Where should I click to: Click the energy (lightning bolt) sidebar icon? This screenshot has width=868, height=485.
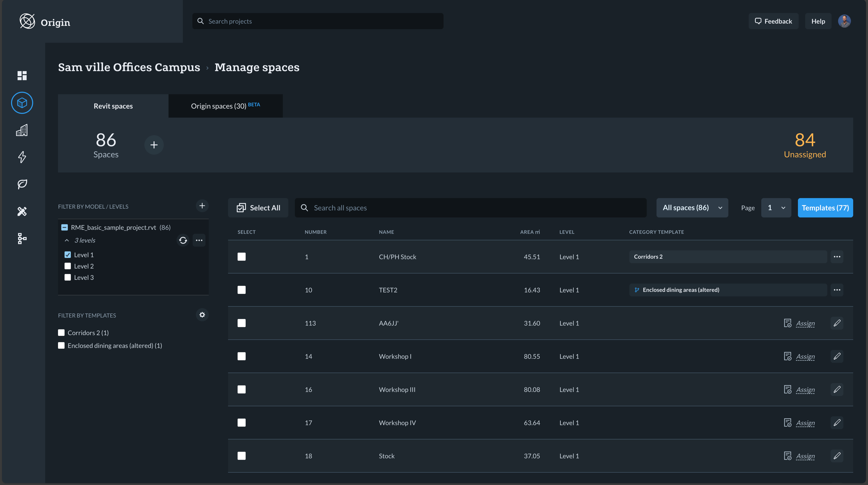22,157
